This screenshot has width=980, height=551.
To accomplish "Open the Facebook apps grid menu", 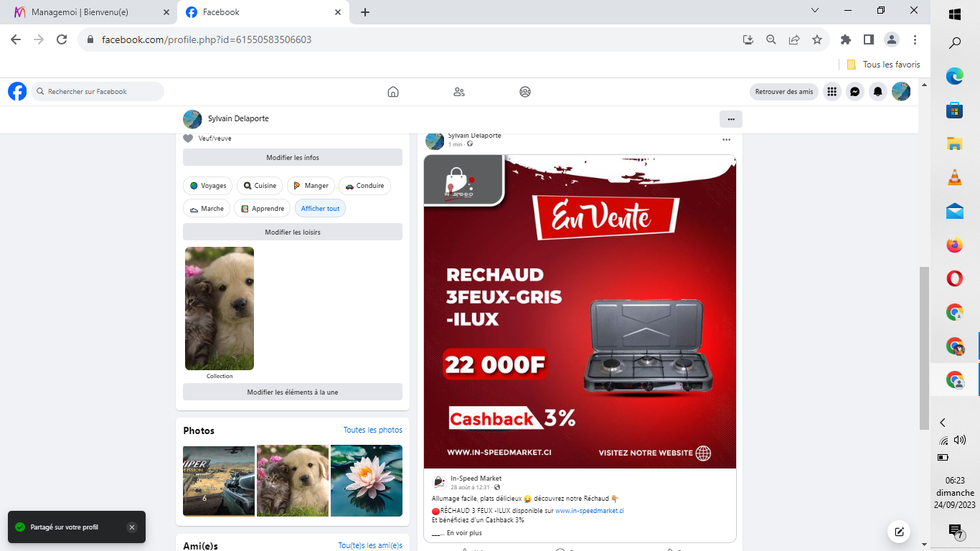I will 831,92.
